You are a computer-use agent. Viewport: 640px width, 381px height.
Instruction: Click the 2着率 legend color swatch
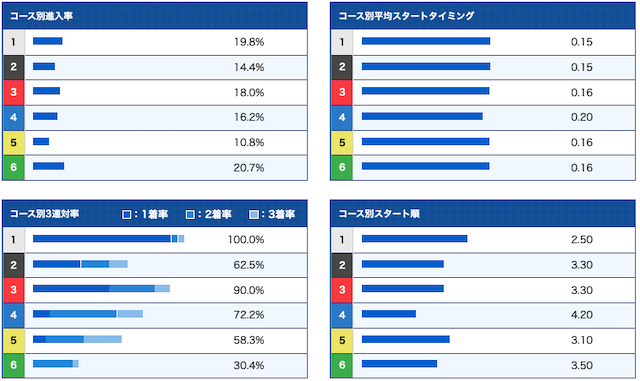click(190, 214)
